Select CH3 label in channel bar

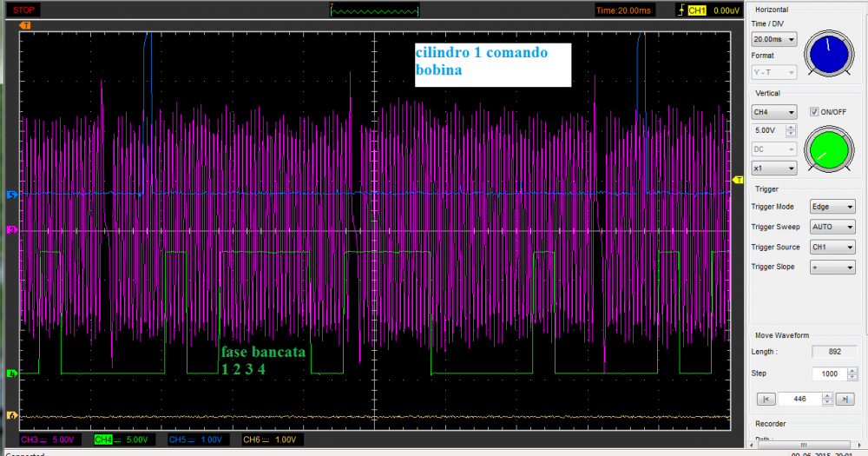click(30, 440)
